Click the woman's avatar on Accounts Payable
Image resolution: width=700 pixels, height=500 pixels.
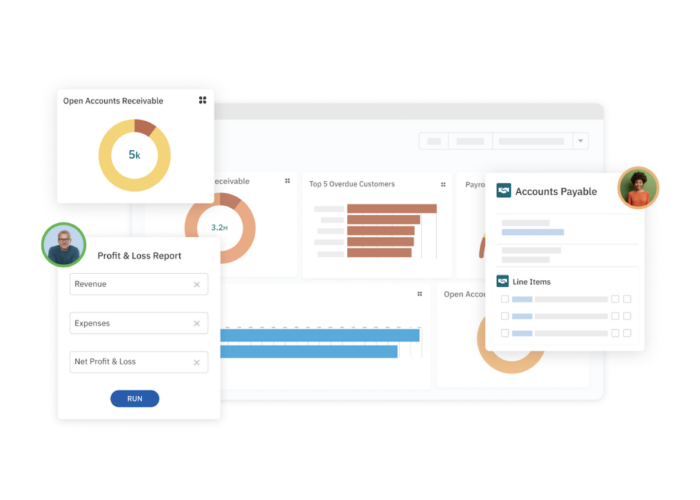[638, 188]
